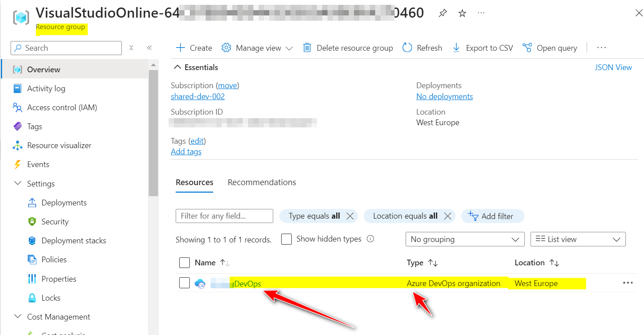Switch to the Recommendations tab
This screenshot has height=335, width=644.
(x=262, y=182)
